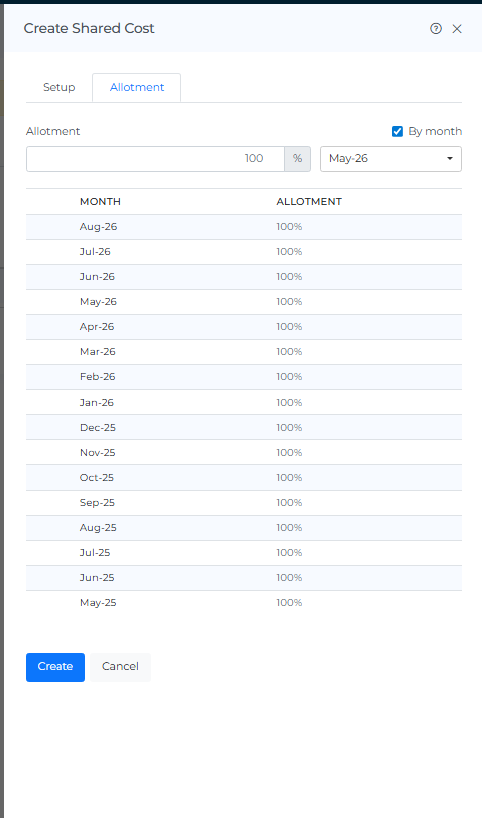Switch to the Setup tab
The height and width of the screenshot is (818, 482).
(59, 87)
